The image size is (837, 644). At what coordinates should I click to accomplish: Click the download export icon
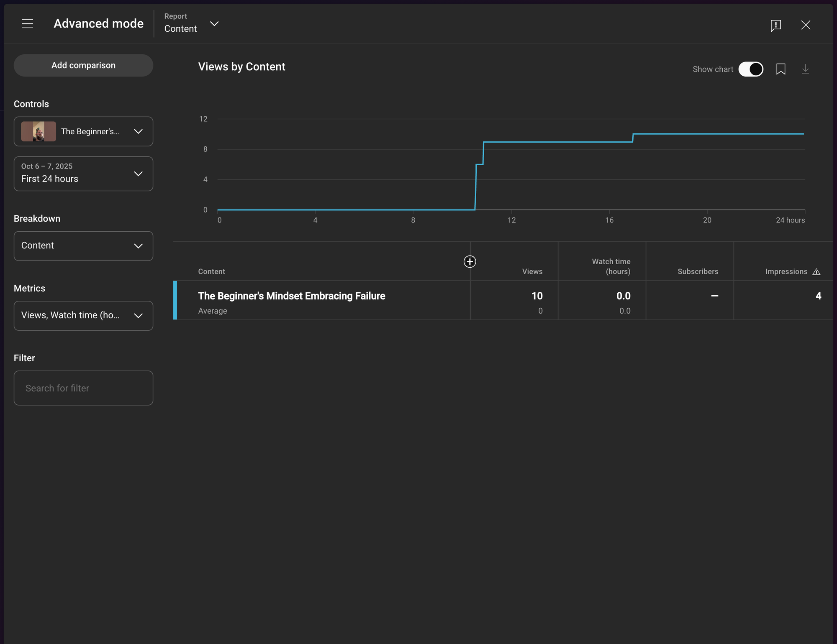(805, 69)
